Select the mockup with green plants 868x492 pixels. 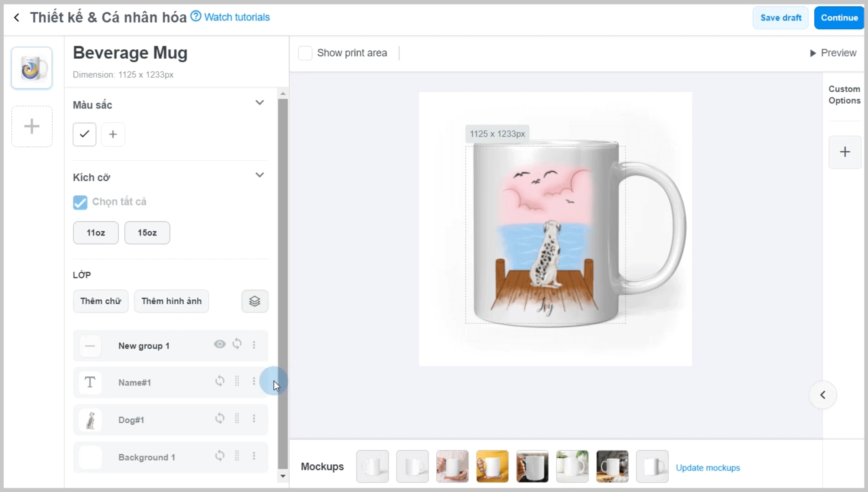(x=572, y=466)
